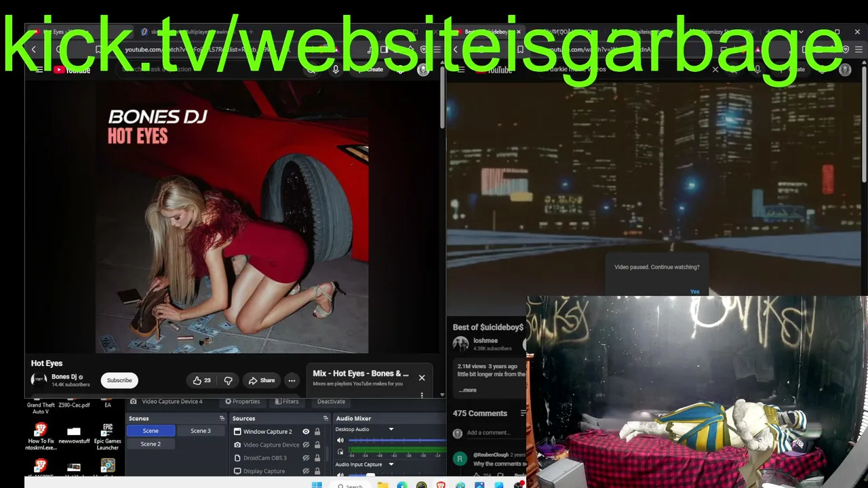Expand Audio Input Capture options dropdown
This screenshot has width=868, height=488.
coord(391,464)
